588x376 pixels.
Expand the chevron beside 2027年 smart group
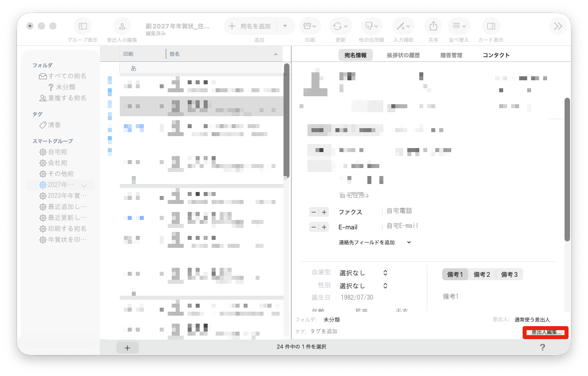click(84, 185)
